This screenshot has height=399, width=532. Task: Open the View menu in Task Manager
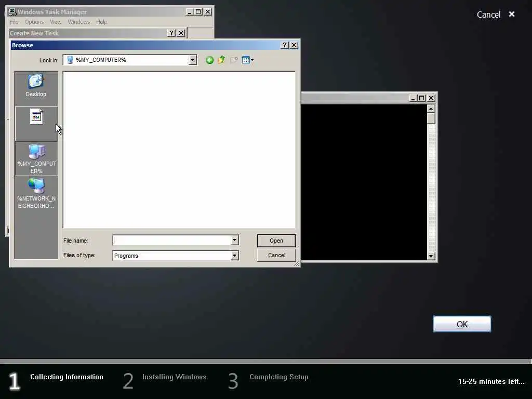56,22
